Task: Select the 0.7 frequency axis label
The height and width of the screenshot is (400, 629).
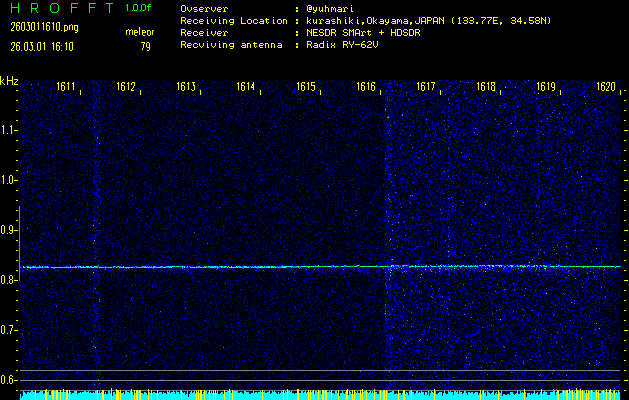Action: coord(9,330)
